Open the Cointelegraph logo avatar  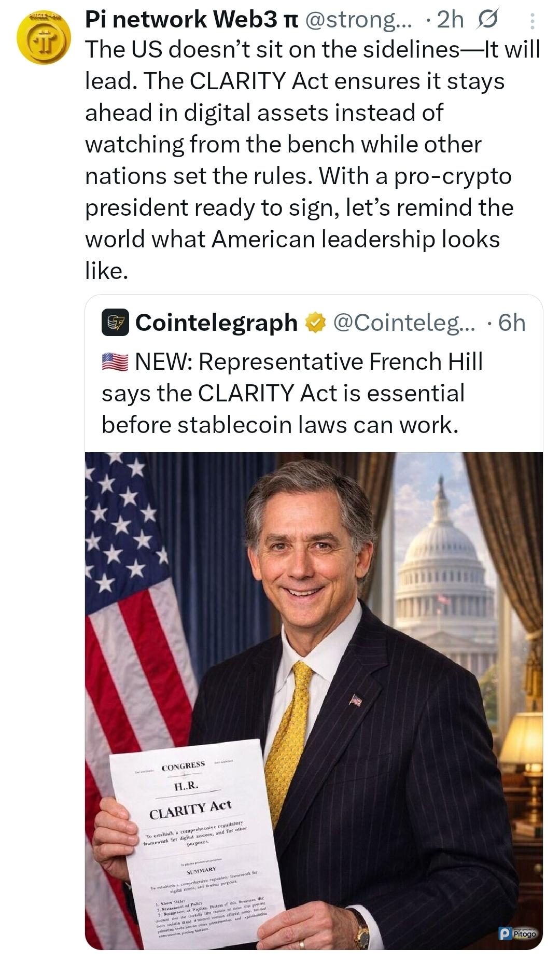(115, 323)
